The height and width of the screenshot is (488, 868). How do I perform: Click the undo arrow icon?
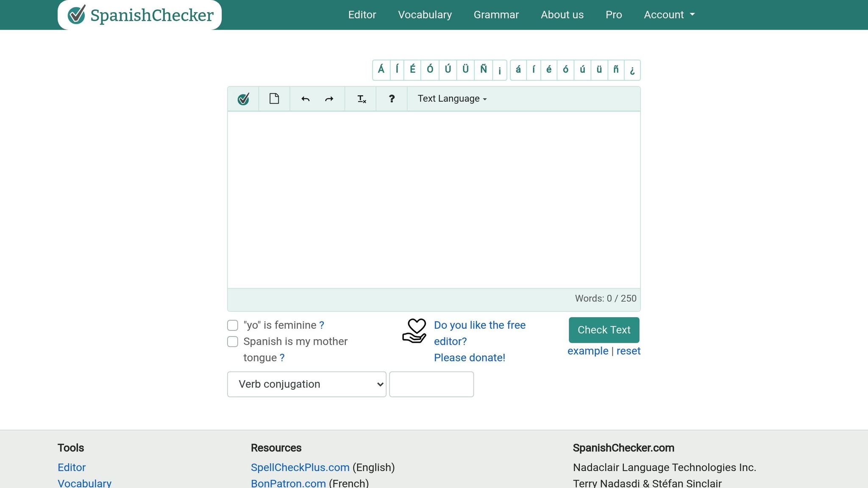305,99
